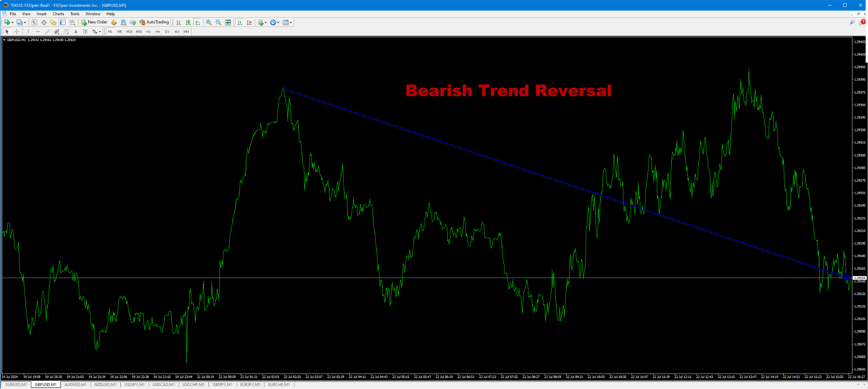Select the horizontal line tool
Viewport: 868px width, 389px height.
click(38, 32)
